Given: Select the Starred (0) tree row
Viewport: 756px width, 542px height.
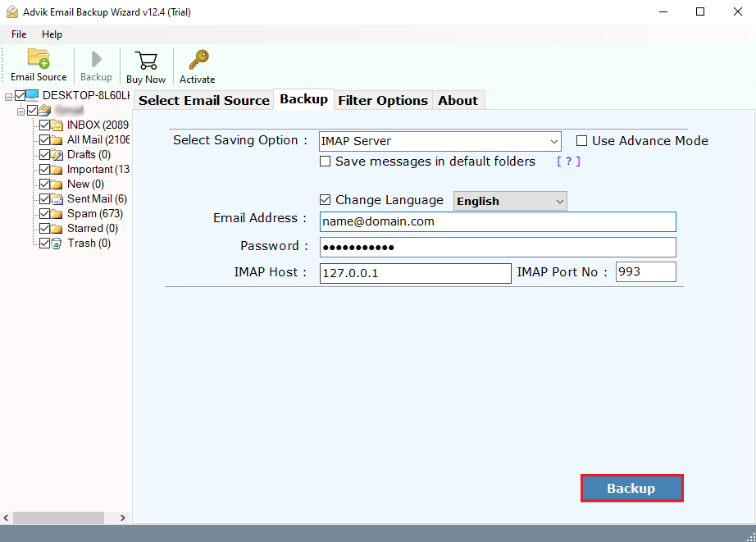Looking at the screenshot, I should (92, 229).
